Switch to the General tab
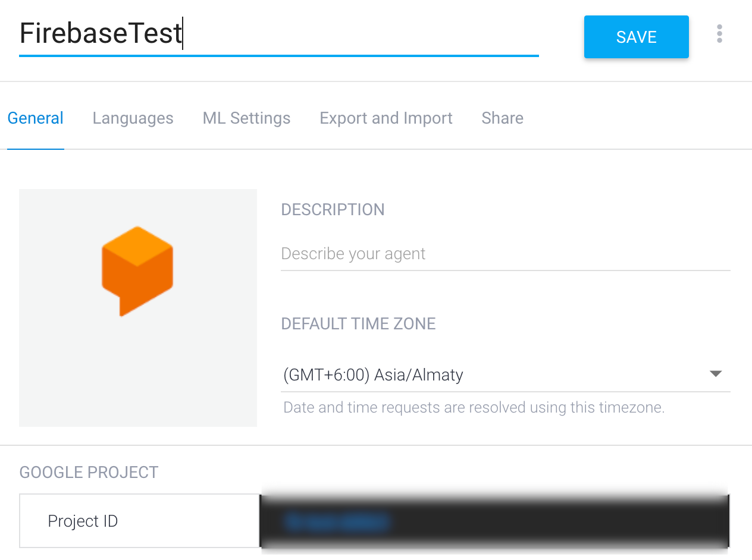 pos(36,118)
